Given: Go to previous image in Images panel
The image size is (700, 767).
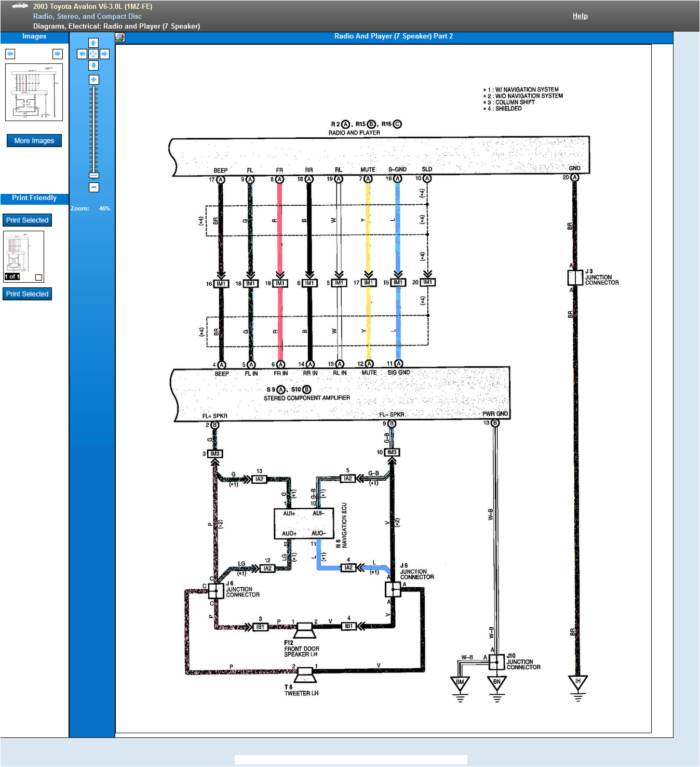Looking at the screenshot, I should pyautogui.click(x=10, y=54).
